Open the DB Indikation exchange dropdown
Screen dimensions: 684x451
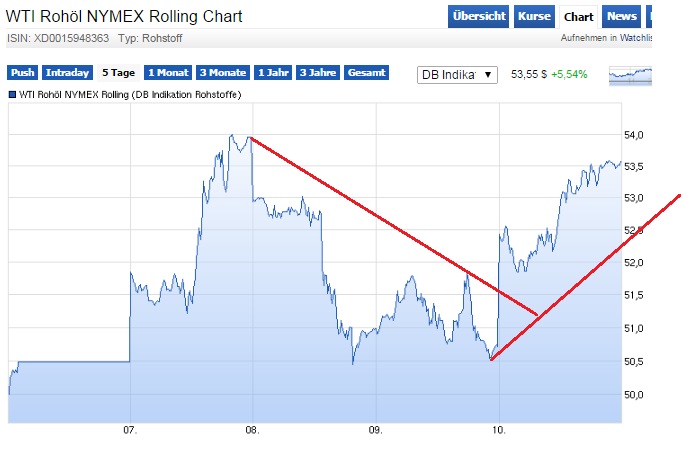456,74
